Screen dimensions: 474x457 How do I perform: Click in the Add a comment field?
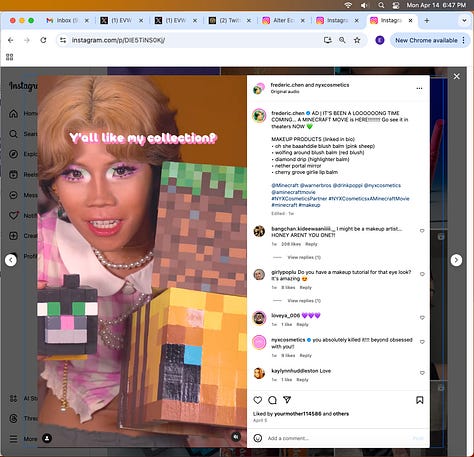coord(337,438)
